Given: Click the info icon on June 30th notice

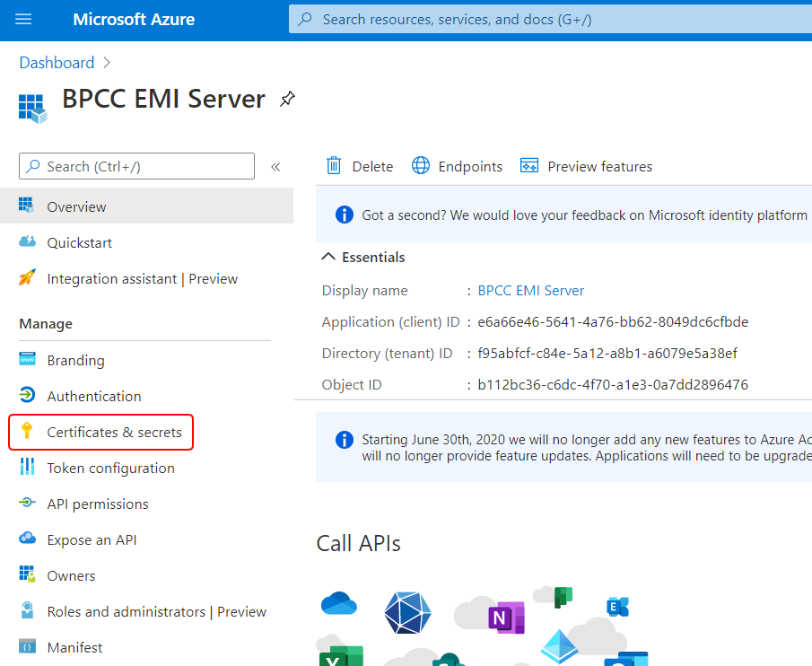Looking at the screenshot, I should (345, 440).
